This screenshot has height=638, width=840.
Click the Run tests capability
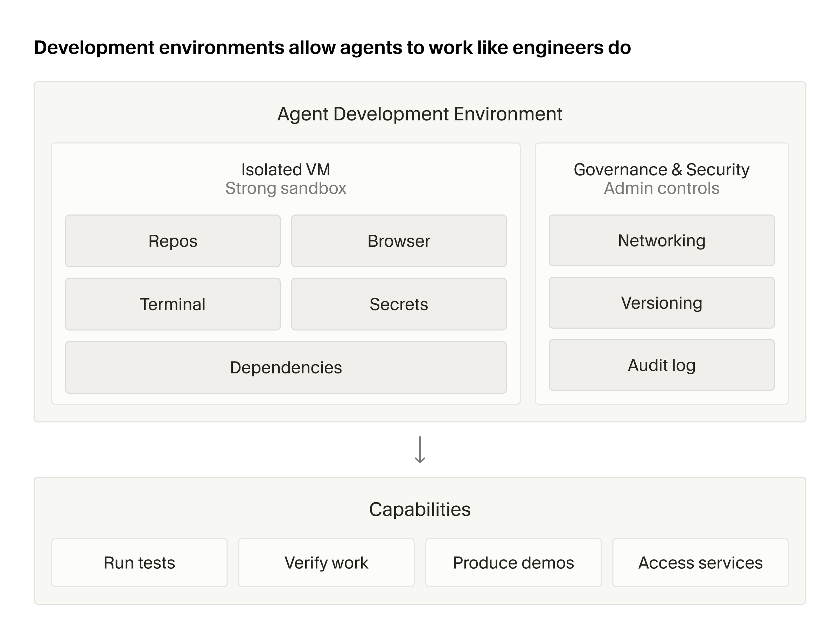(139, 562)
